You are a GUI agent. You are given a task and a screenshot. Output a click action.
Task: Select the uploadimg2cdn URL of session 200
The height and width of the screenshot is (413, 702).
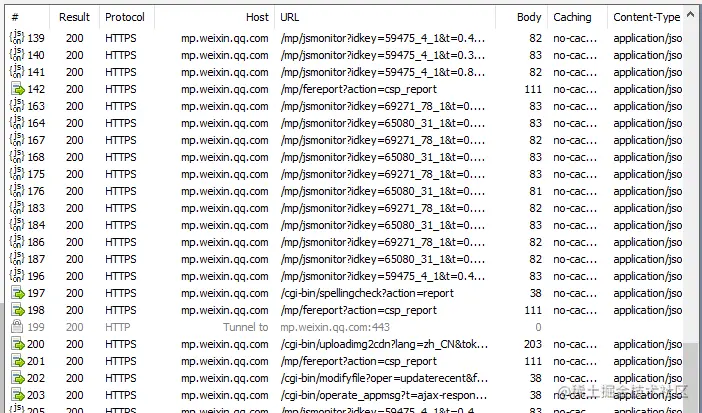click(384, 344)
